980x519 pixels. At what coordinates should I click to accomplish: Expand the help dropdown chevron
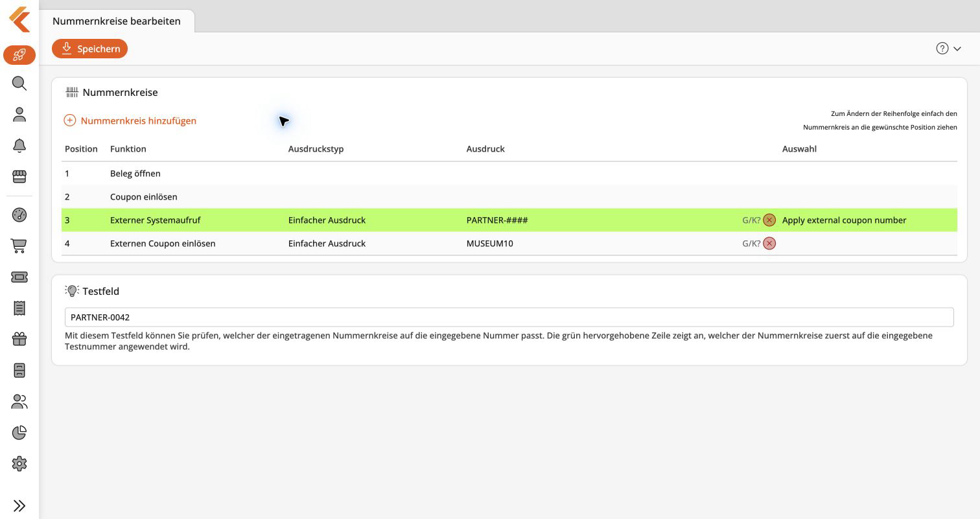(x=957, y=49)
